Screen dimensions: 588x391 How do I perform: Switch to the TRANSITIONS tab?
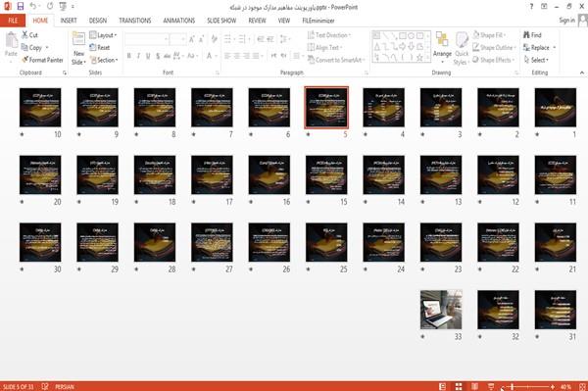coord(135,21)
